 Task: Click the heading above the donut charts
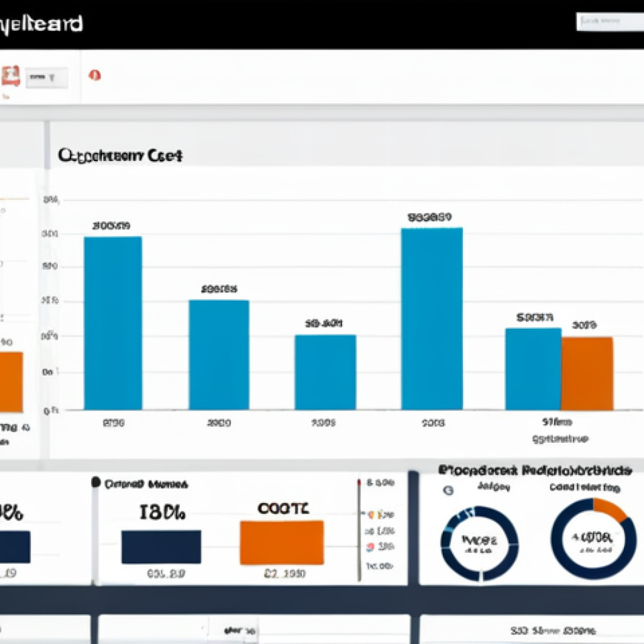[535, 470]
